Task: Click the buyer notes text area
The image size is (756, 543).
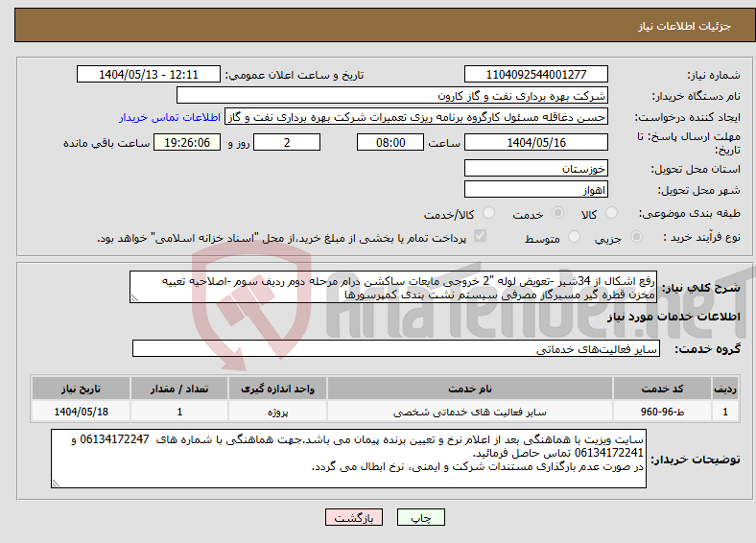Action: [348, 459]
